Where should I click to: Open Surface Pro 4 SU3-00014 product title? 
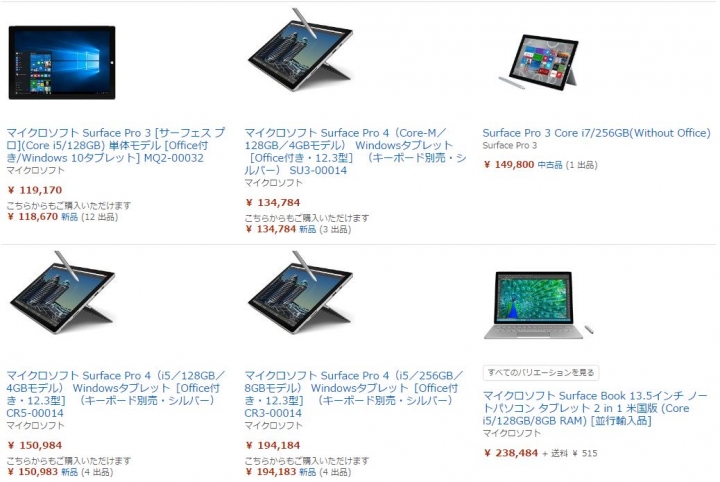point(355,151)
